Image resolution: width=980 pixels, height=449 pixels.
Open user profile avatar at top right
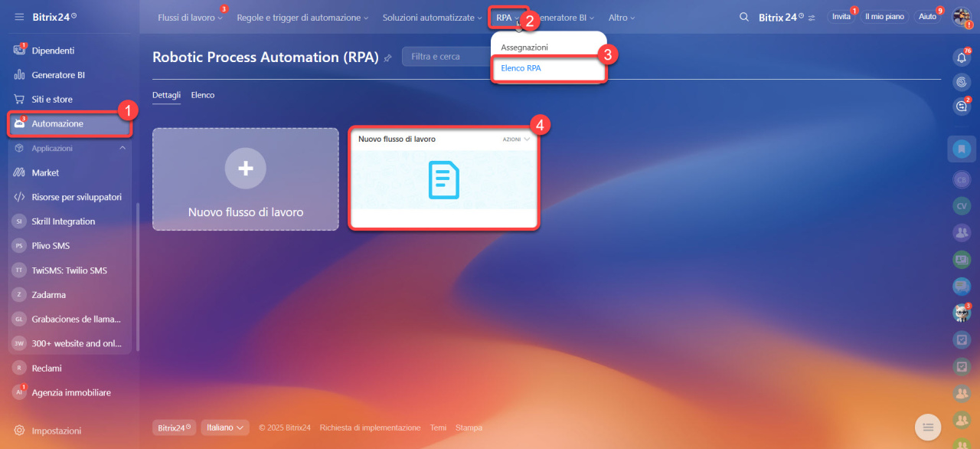[962, 17]
